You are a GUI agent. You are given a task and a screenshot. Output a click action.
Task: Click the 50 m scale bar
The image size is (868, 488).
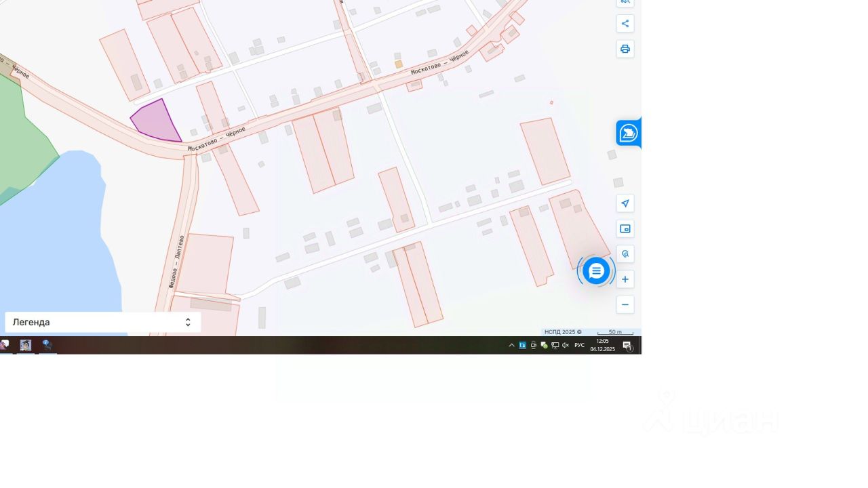coord(615,332)
